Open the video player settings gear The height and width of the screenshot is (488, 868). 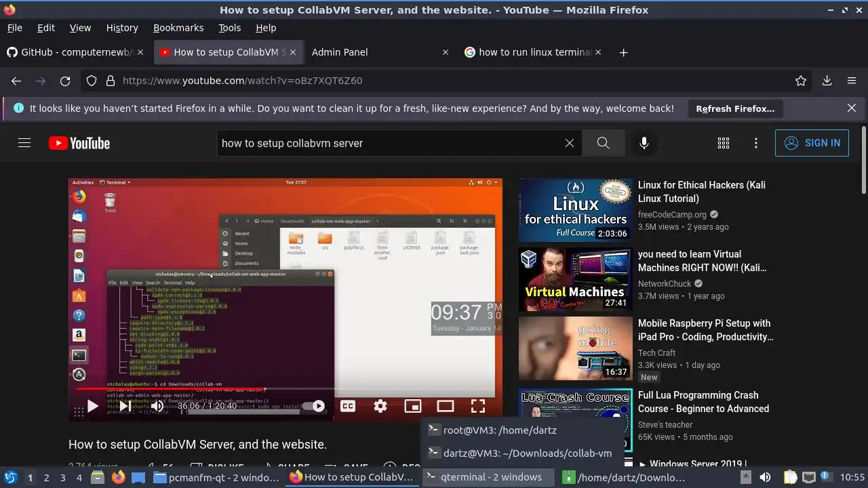[x=380, y=406]
